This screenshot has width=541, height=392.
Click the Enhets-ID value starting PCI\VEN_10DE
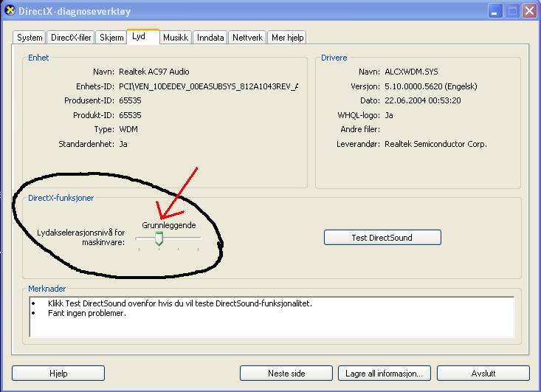click(208, 86)
